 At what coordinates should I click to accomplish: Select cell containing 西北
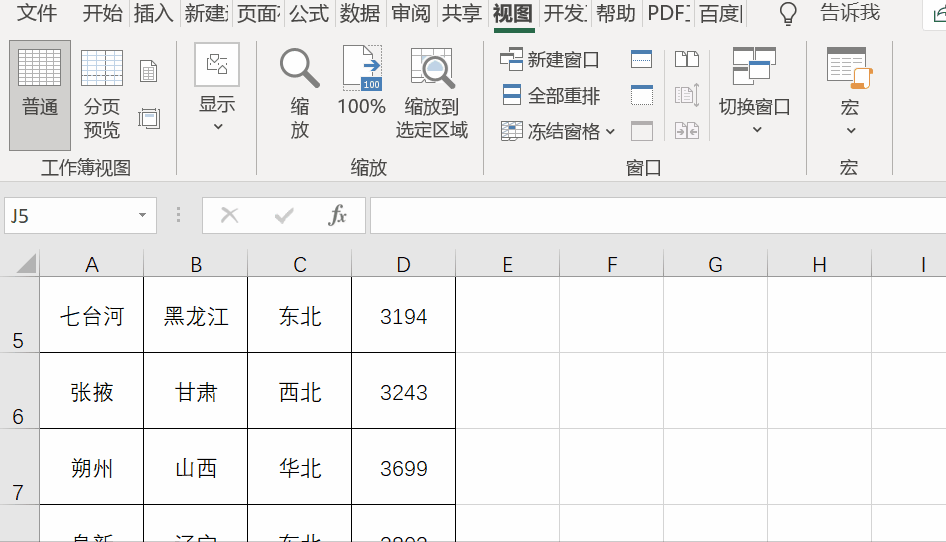300,392
